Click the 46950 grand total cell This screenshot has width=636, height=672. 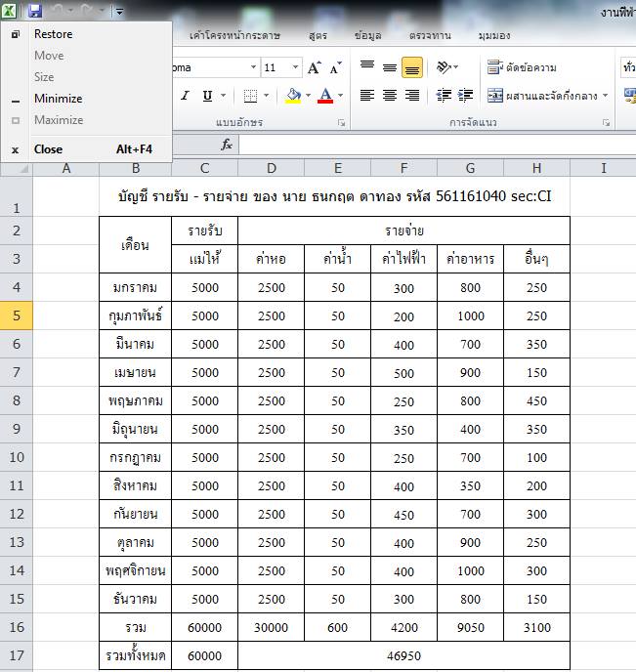tap(403, 655)
